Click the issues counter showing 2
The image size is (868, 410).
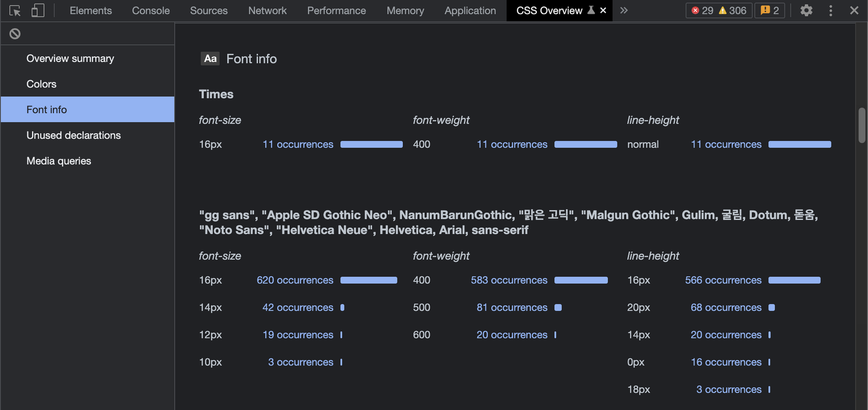coord(770,10)
